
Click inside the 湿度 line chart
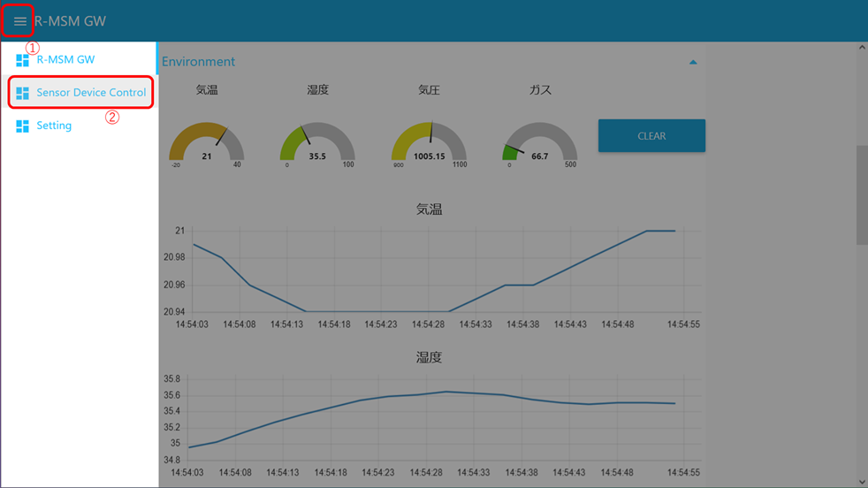tap(433, 420)
